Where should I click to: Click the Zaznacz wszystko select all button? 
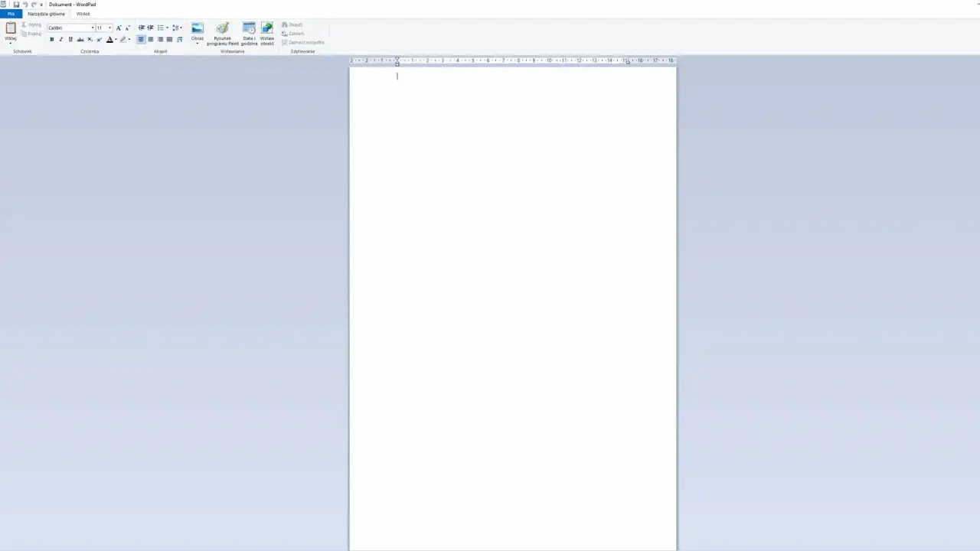(303, 42)
